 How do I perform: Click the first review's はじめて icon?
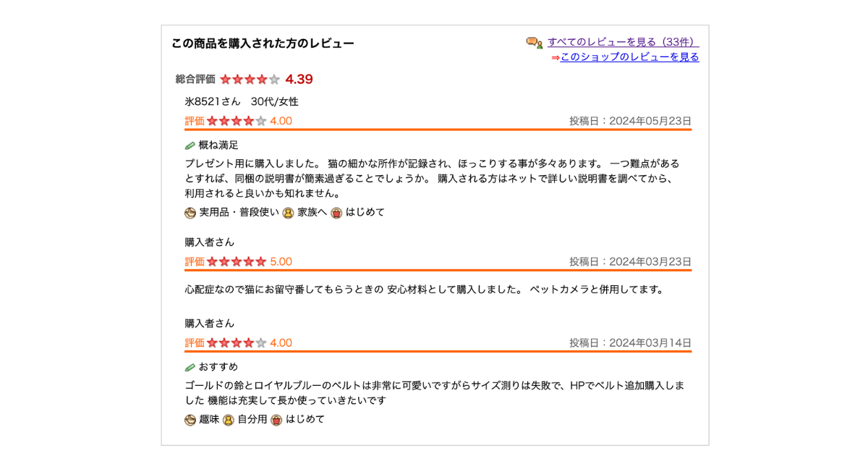[336, 213]
